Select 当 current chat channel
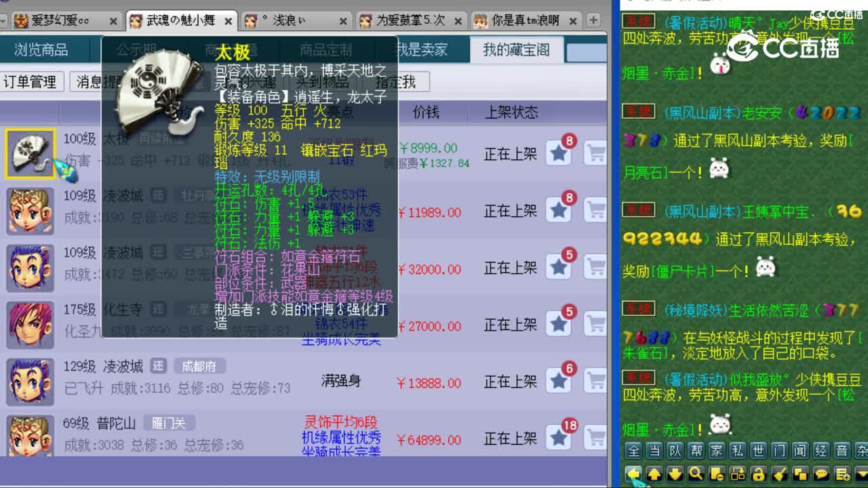 tap(654, 451)
